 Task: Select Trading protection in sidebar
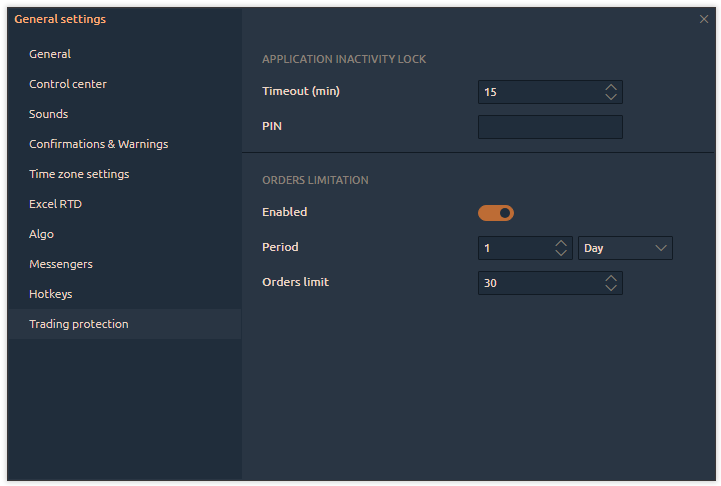click(79, 324)
